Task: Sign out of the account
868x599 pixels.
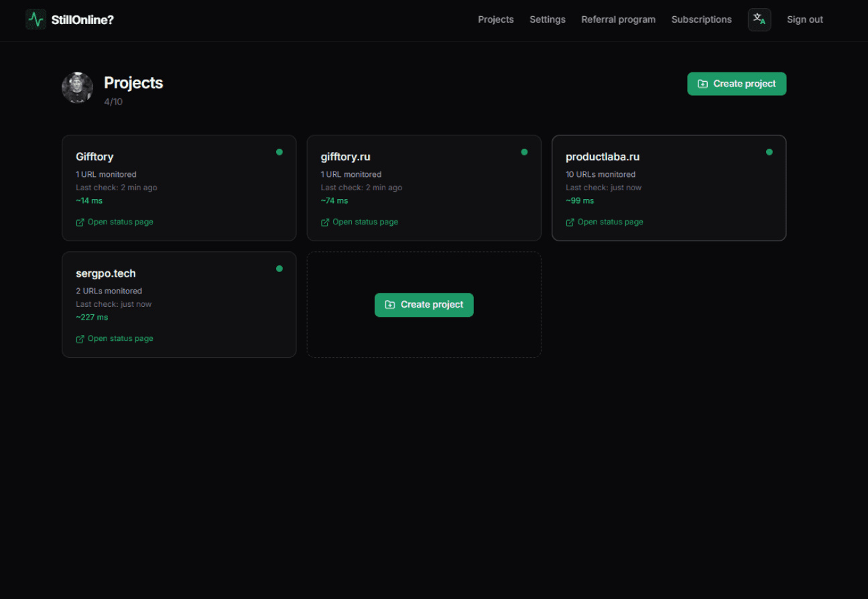Action: click(805, 19)
